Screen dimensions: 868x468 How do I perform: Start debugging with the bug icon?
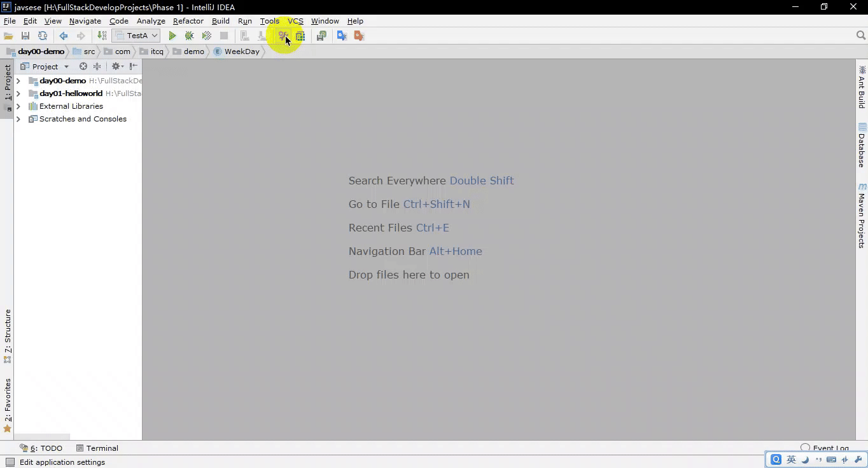point(189,36)
